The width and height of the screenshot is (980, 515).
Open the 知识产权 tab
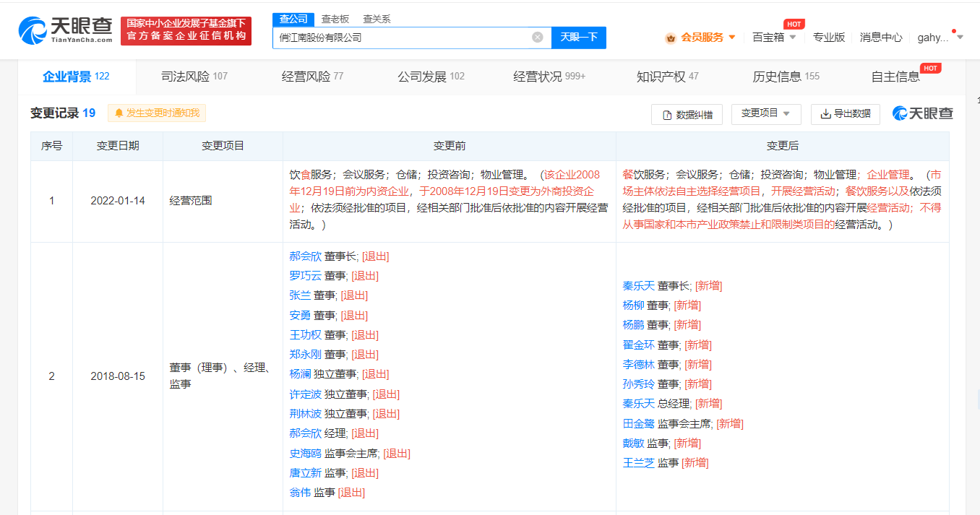click(x=668, y=77)
